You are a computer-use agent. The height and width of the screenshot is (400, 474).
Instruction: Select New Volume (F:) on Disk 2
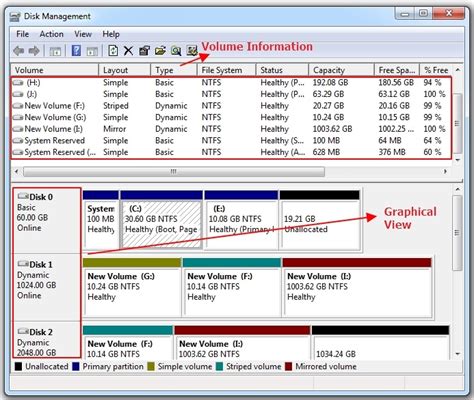[x=128, y=343]
